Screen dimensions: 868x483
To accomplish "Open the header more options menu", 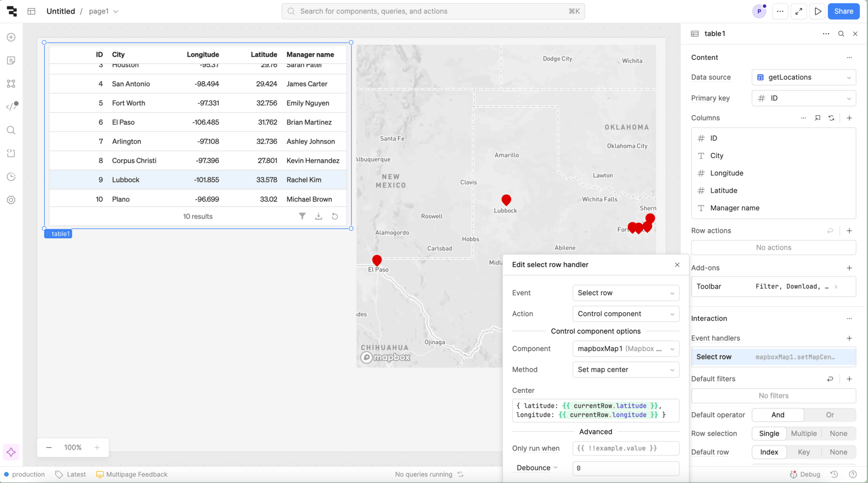I will pyautogui.click(x=780, y=11).
